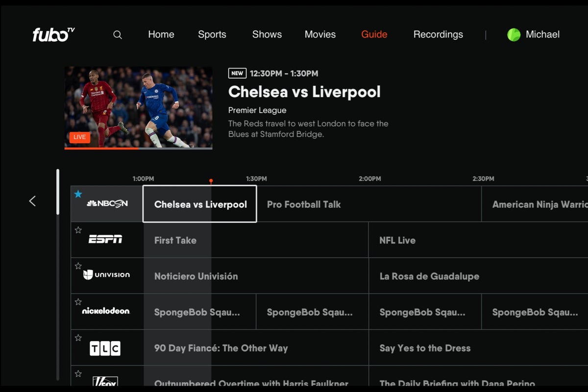Screen dimensions: 588x392
Task: Favorite Univision using its star
Action: (78, 266)
